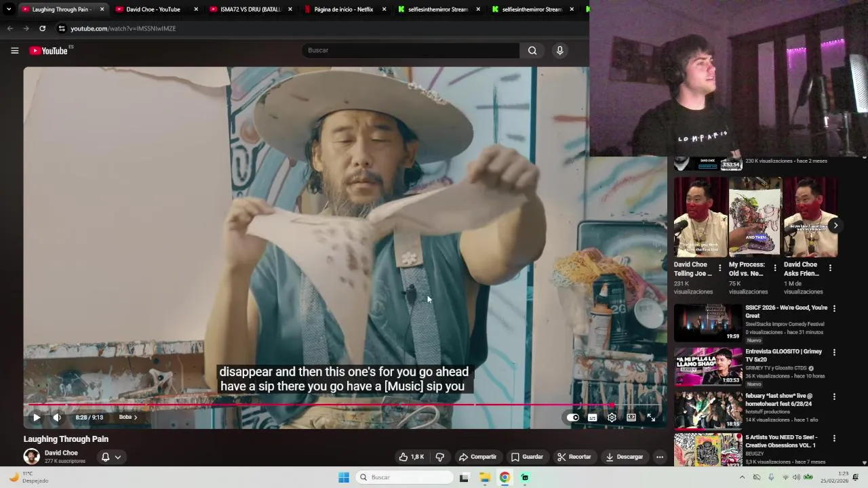Screen dimensions: 868x488
Task: Expand the Boba chapter chevron
Action: 135,418
